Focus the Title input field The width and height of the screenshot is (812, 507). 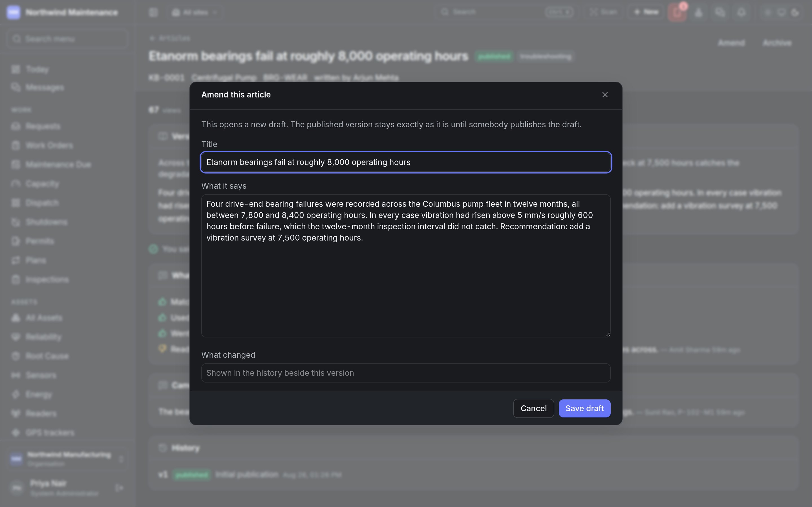point(406,162)
